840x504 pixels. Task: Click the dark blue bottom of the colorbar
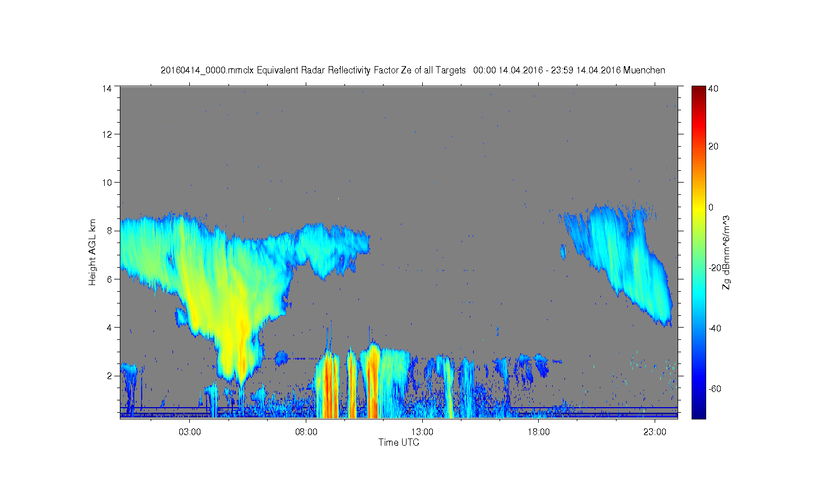(x=698, y=414)
